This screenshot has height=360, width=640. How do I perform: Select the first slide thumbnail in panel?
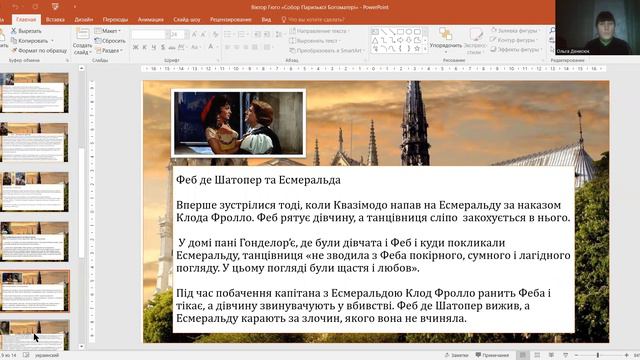click(35, 93)
